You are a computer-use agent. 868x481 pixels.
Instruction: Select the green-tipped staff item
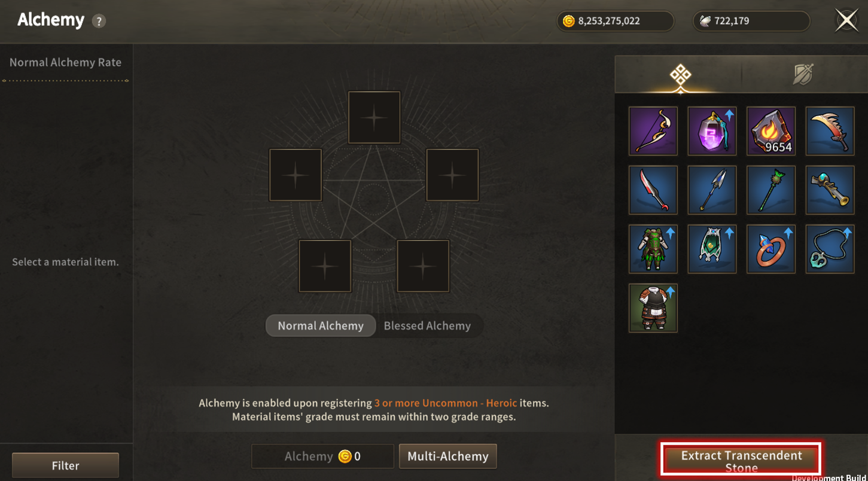tap(771, 190)
